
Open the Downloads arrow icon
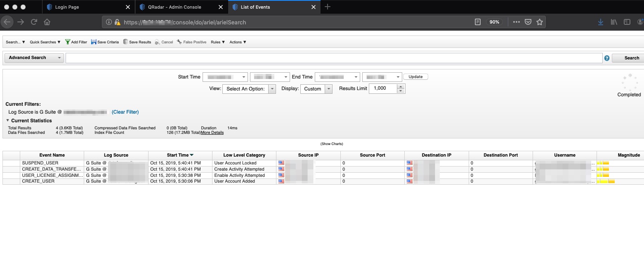point(601,22)
